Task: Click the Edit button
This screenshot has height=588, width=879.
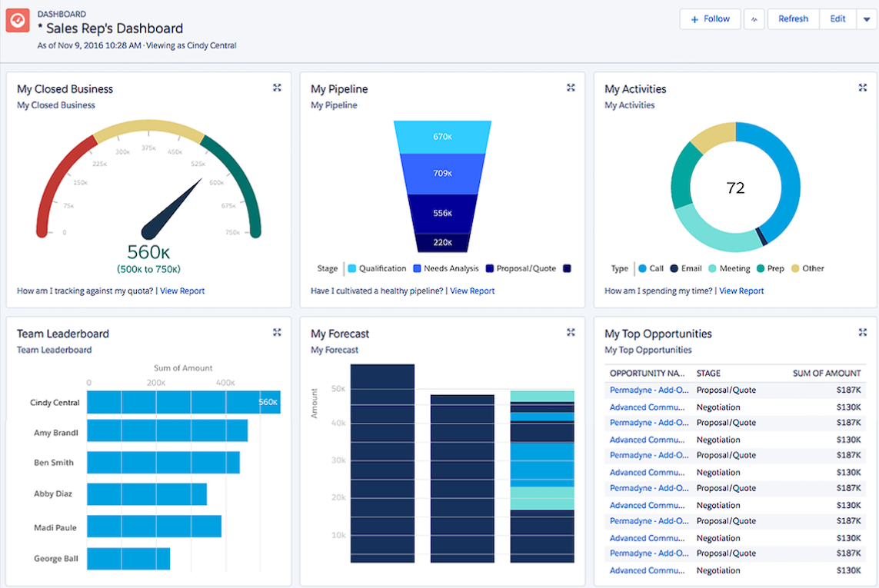Action: [x=837, y=19]
